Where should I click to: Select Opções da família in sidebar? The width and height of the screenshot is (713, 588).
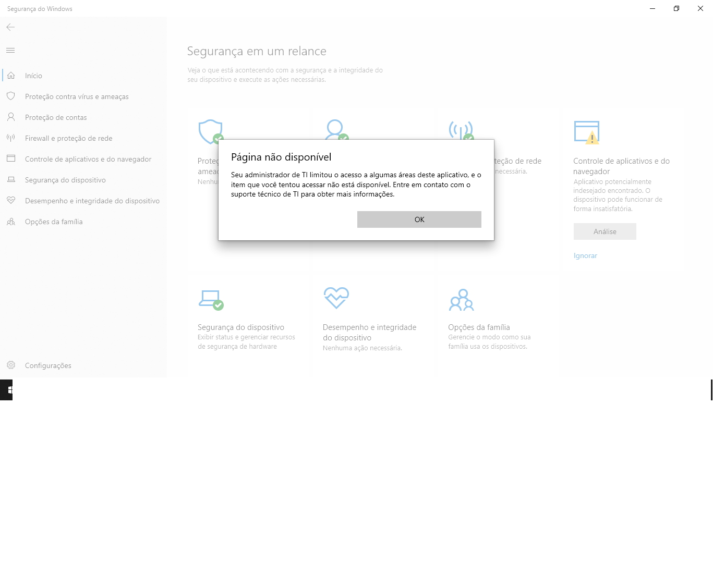pyautogui.click(x=54, y=222)
